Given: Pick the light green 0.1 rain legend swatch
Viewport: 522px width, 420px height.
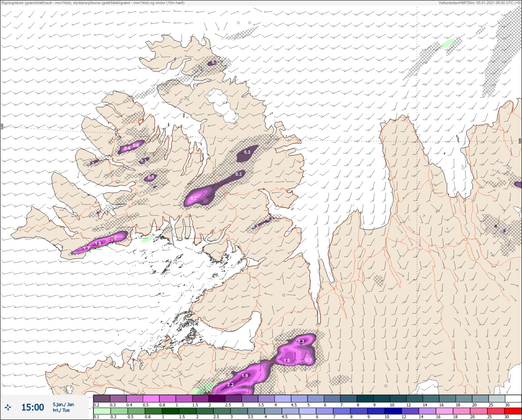Looking at the screenshot, I should [x=102, y=411].
